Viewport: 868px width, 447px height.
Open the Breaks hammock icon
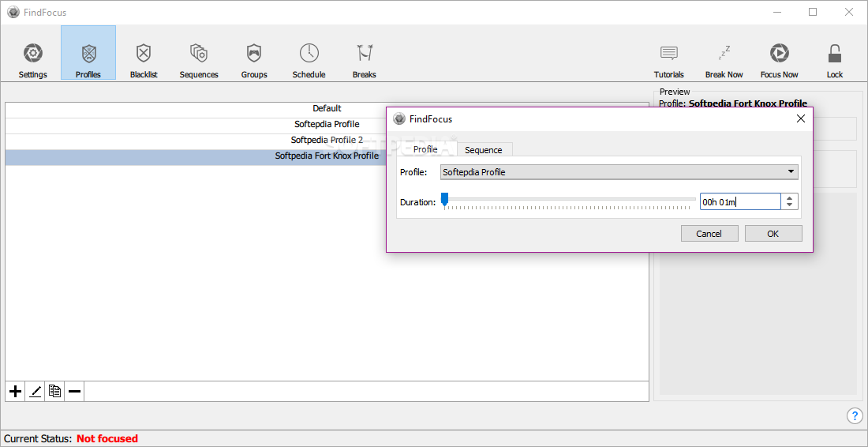(x=364, y=54)
